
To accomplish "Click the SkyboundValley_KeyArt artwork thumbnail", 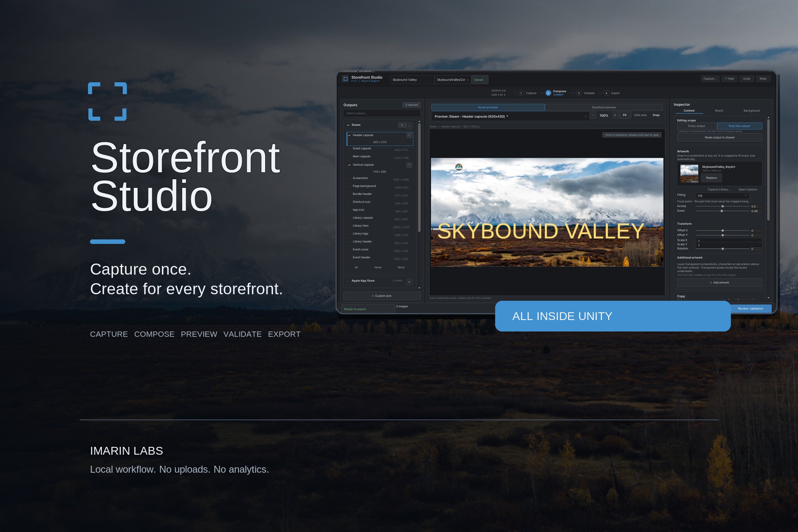I will click(x=689, y=174).
